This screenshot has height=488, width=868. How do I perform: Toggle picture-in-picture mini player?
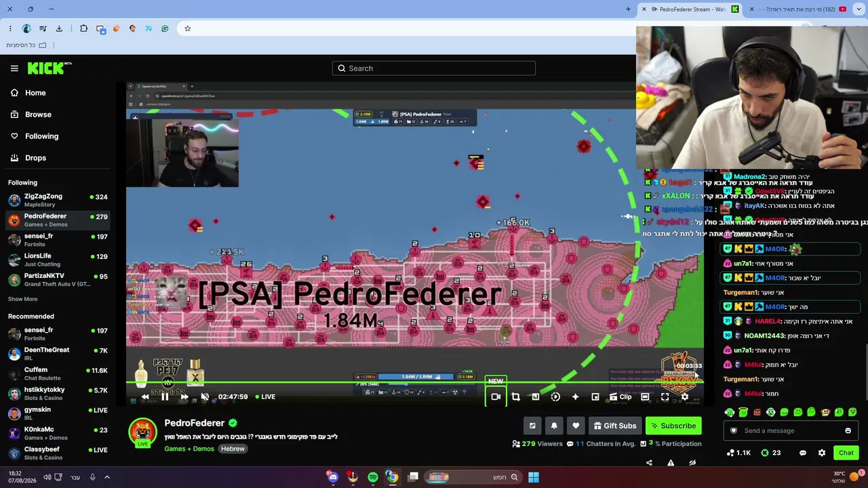coord(595,396)
